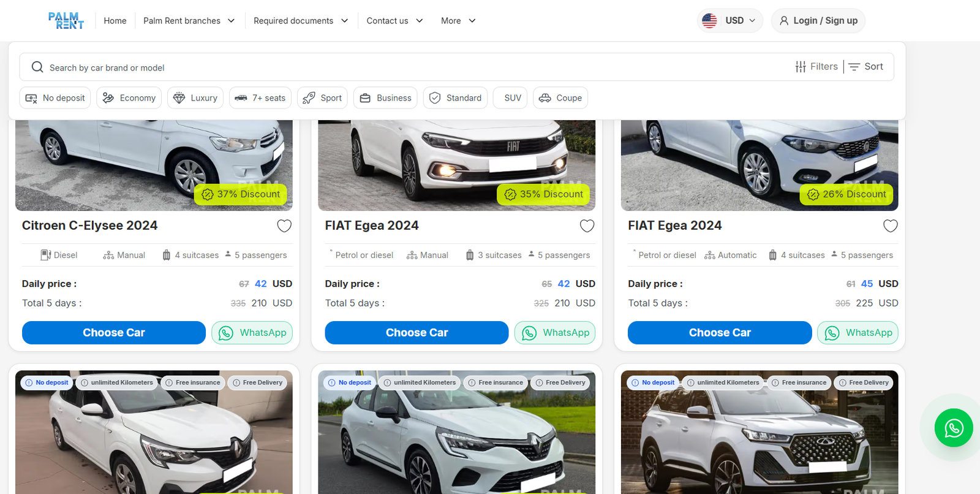
Task: Click the 35% Discount badge
Action: pos(544,194)
